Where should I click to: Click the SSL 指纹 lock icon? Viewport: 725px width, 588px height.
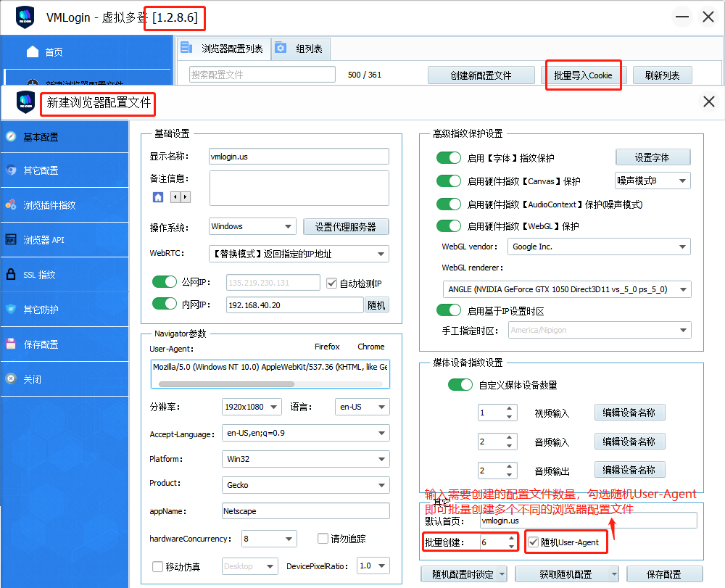click(x=11, y=275)
